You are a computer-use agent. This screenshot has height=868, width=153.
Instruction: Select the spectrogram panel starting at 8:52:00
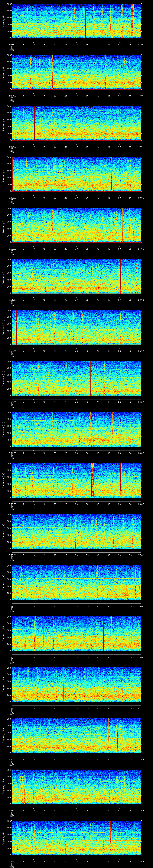77,327
